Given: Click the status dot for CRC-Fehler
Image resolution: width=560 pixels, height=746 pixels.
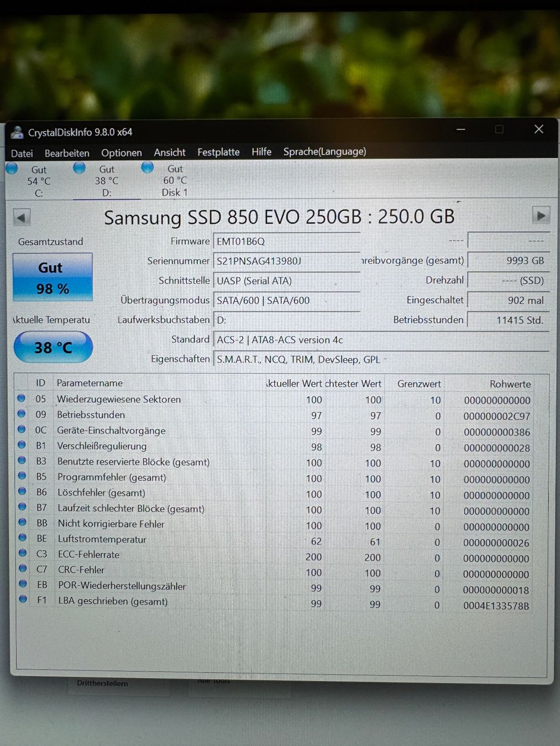Looking at the screenshot, I should [x=23, y=568].
